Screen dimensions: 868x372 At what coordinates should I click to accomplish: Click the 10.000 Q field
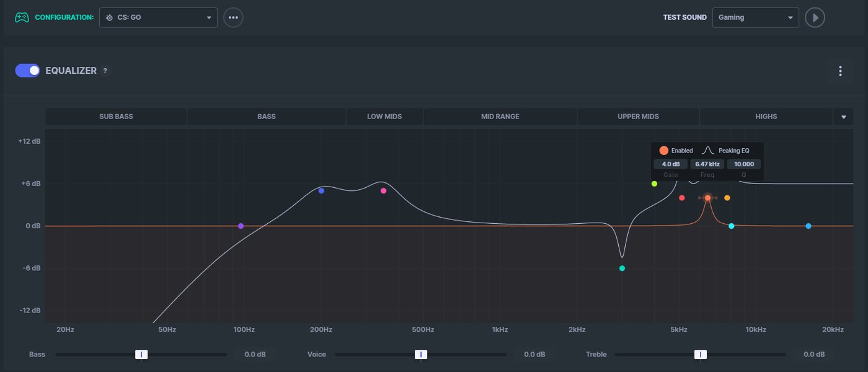[744, 164]
